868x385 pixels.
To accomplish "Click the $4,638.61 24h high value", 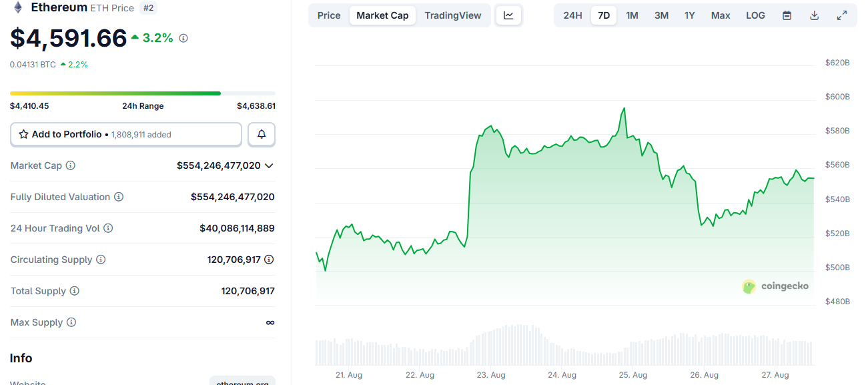I will tap(256, 106).
